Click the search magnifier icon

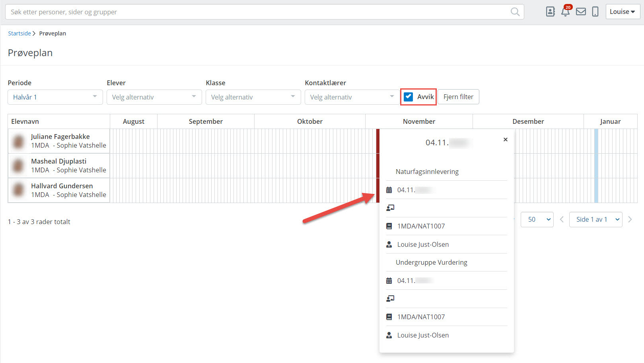[515, 12]
